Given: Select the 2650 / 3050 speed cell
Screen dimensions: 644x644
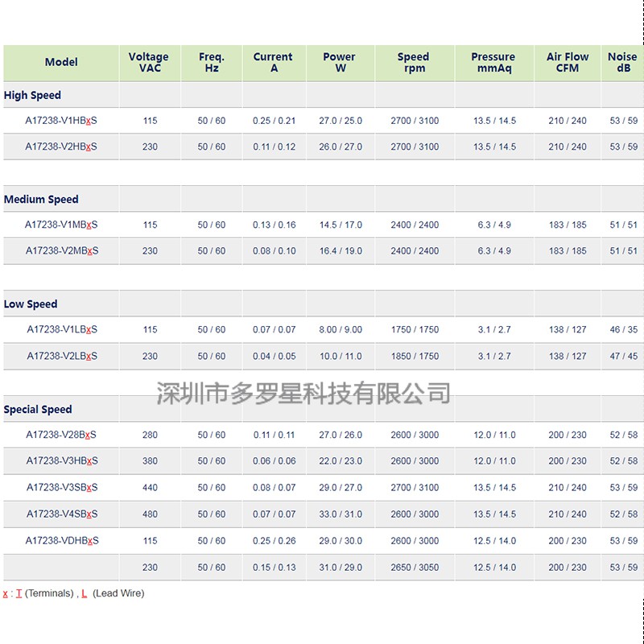Looking at the screenshot, I should click(415, 568).
